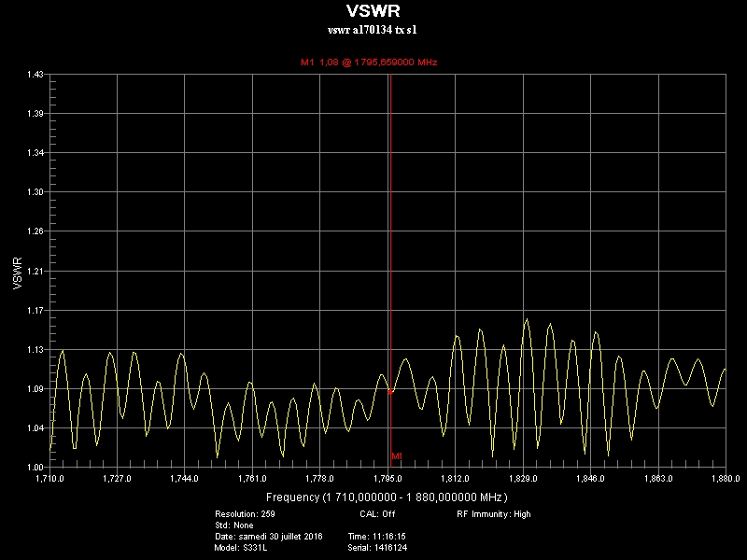Click the vertical VSWR axis title
The width and height of the screenshot is (747, 560).
point(18,273)
